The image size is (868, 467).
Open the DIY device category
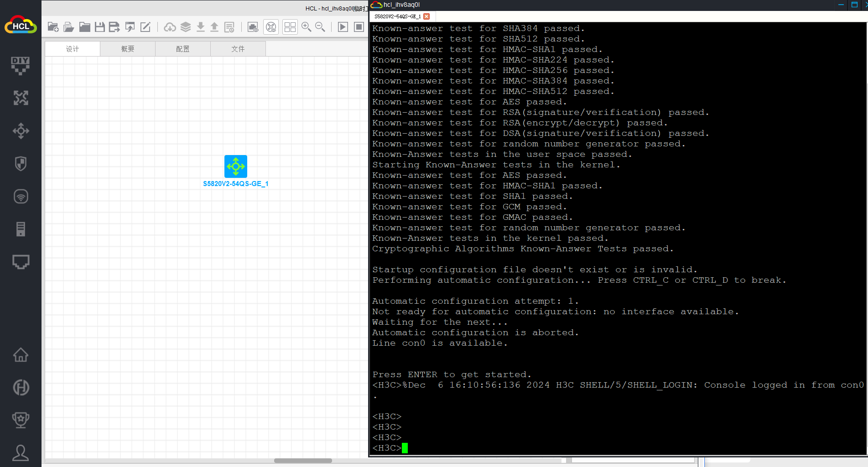click(21, 65)
